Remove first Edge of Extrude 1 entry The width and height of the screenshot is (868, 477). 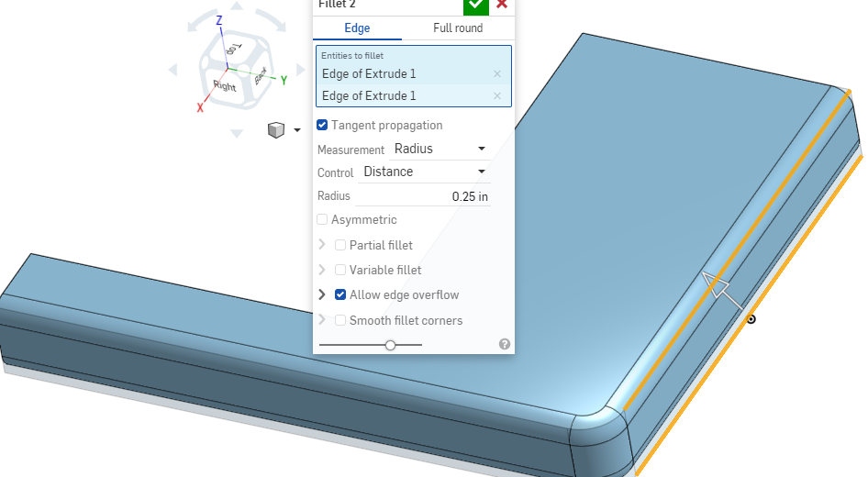497,73
